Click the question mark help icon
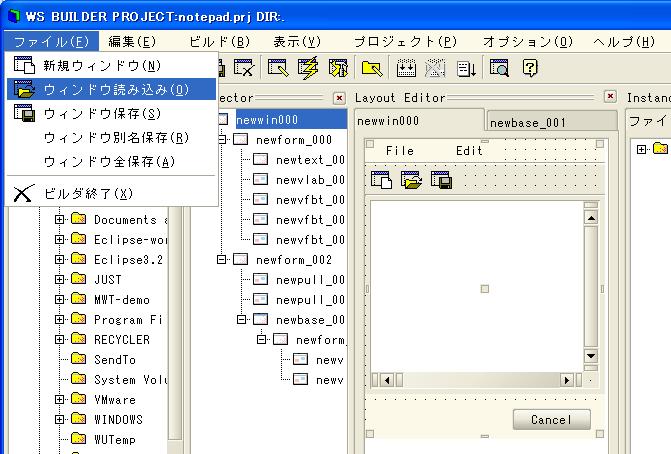The image size is (671, 454). [x=530, y=68]
